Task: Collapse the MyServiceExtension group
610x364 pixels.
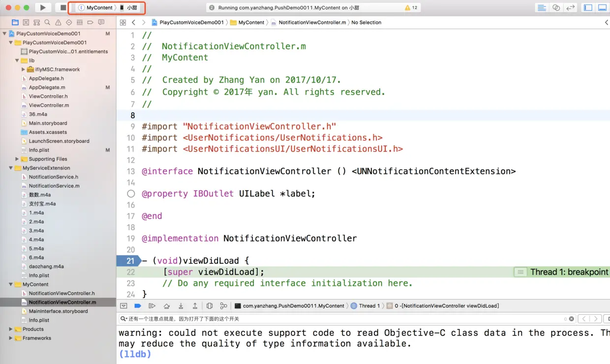Action: pos(11,168)
